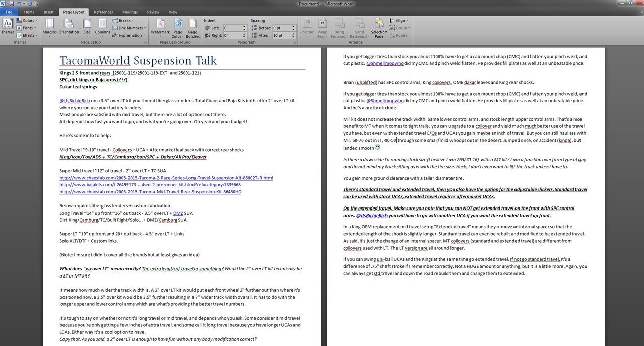Choose the Orientation option
Image resolution: width=644 pixels, height=346 pixels.
(69, 27)
